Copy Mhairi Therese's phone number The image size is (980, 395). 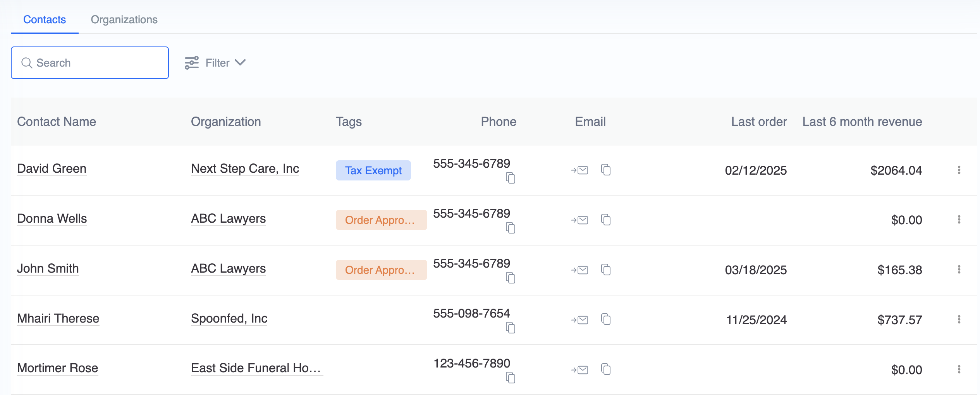point(511,328)
